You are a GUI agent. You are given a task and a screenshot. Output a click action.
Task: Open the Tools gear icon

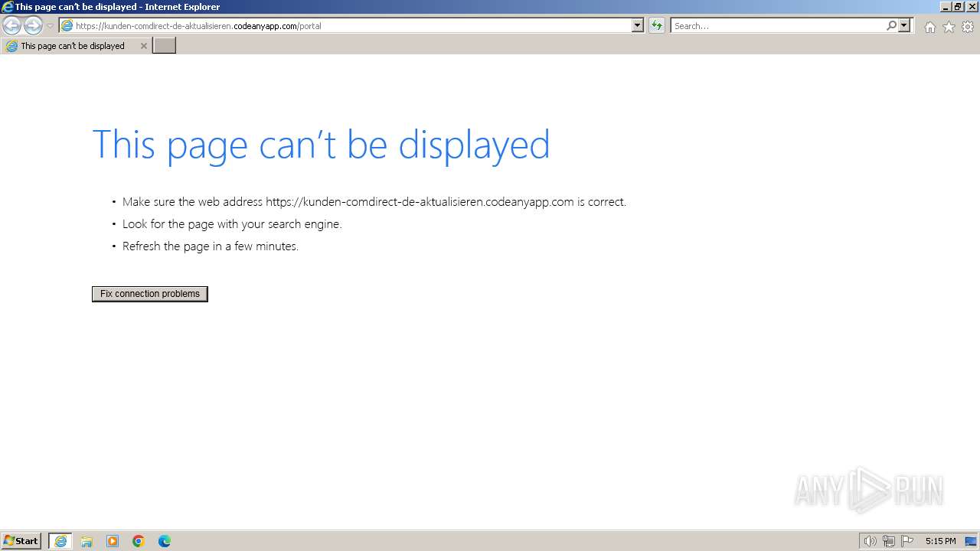[968, 27]
